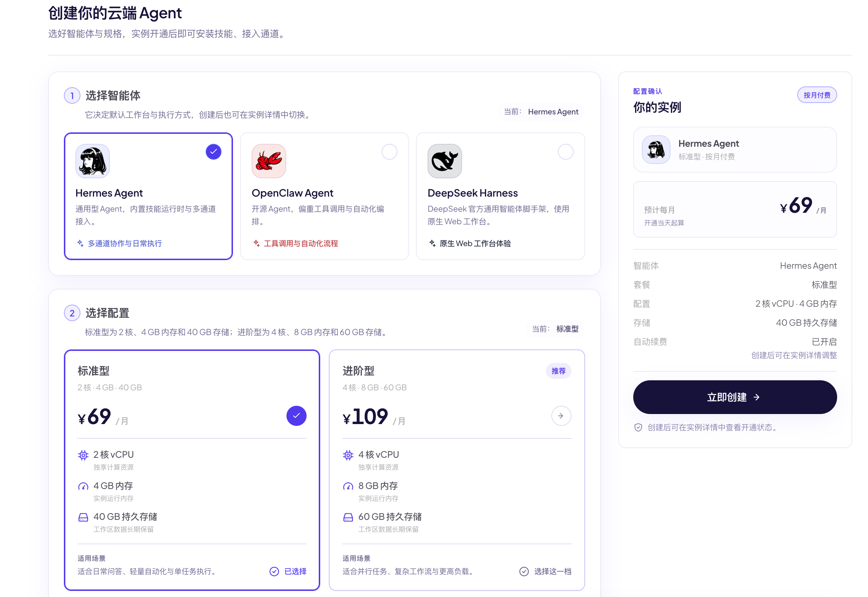This screenshot has height=597, width=868.
Task: Click the gauge icon next to 4 GB 内存
Action: (x=83, y=486)
